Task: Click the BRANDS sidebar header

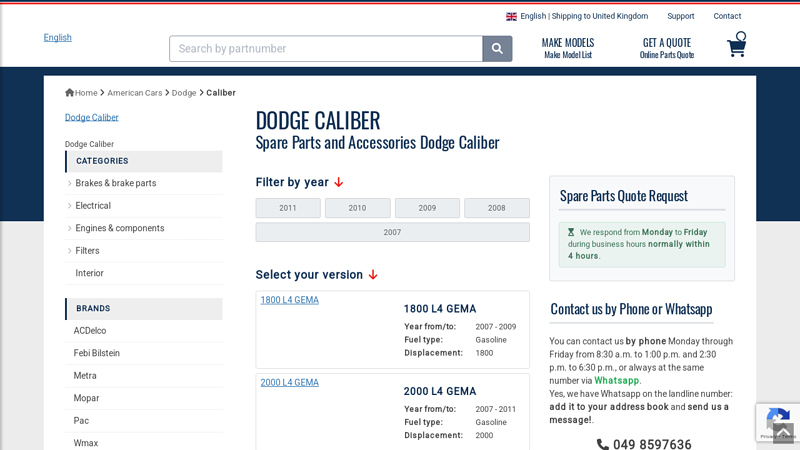Action: tap(144, 309)
